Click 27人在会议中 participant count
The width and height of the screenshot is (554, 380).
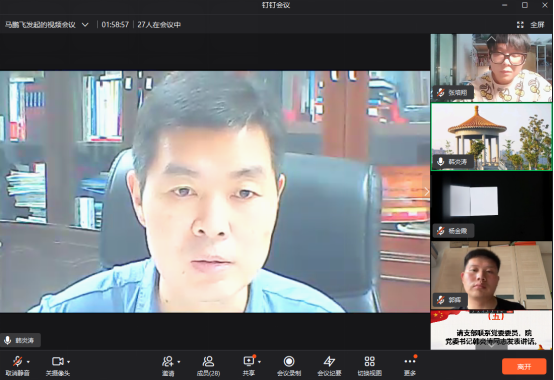[159, 25]
